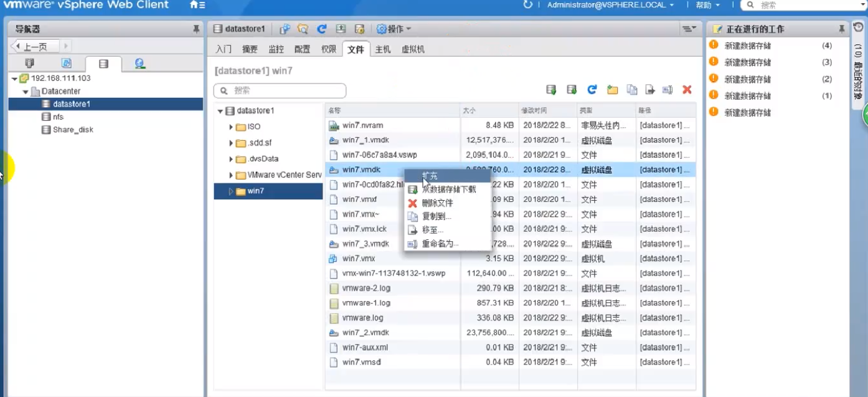Choose 移至... in context menu
Image resolution: width=868 pixels, height=397 pixels.
(447, 230)
